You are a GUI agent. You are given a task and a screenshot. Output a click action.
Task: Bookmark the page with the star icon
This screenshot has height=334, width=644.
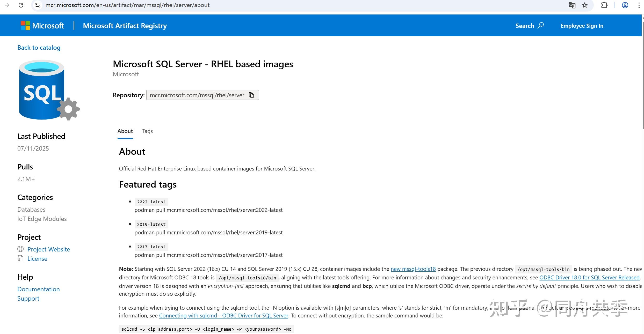[x=585, y=5]
